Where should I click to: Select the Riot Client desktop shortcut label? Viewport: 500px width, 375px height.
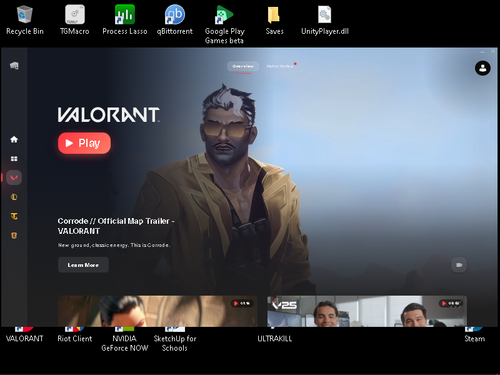(75, 338)
